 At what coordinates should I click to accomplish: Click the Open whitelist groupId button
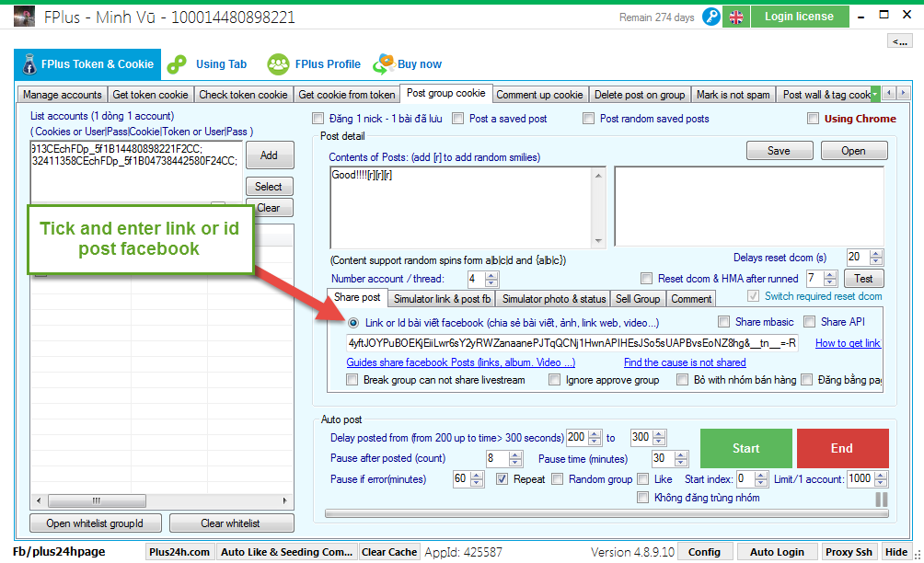tap(95, 523)
